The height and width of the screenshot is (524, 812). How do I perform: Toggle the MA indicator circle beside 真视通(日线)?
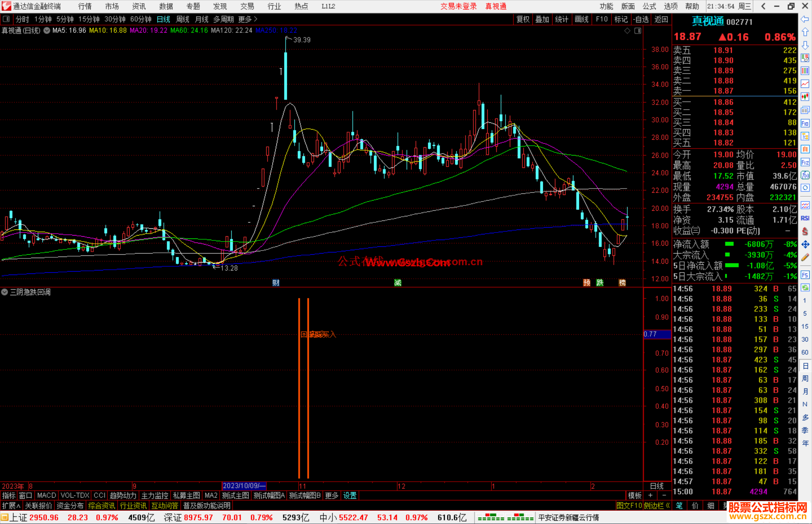47,30
